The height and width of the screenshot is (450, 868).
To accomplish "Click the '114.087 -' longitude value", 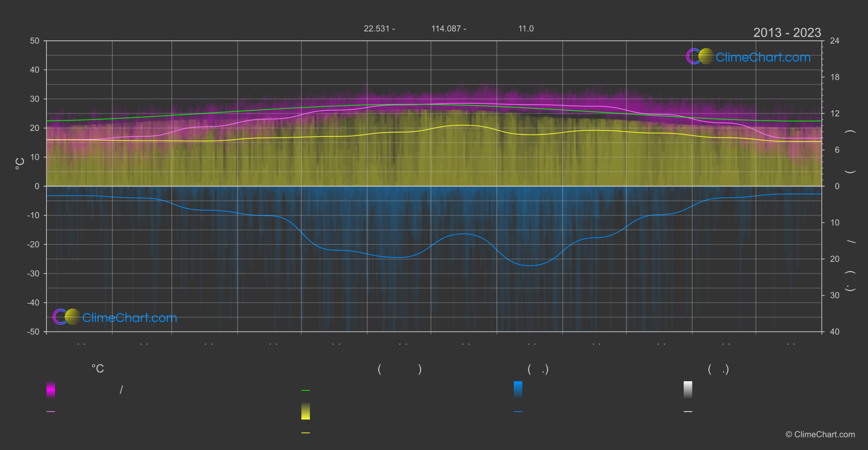I will pos(448,28).
